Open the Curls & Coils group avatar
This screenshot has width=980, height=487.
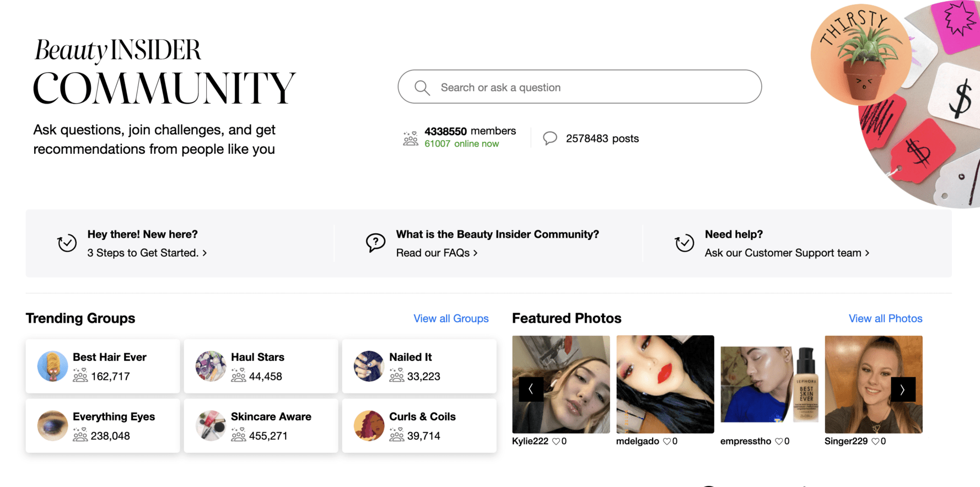(x=369, y=426)
